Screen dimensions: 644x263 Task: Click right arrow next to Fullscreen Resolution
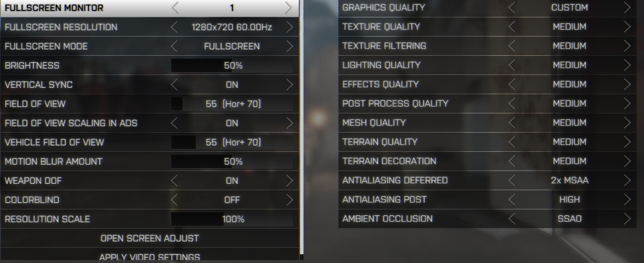point(289,27)
